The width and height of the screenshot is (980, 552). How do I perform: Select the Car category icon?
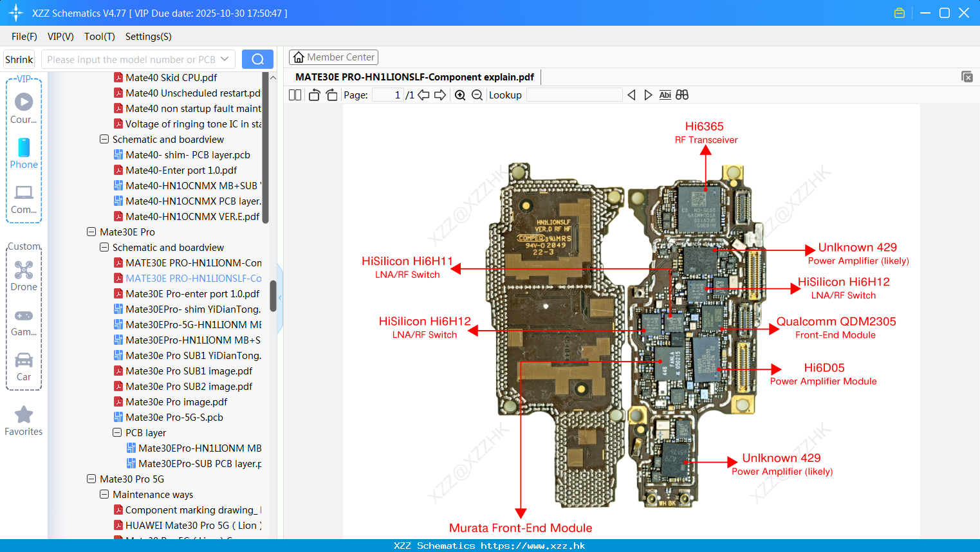pos(24,367)
